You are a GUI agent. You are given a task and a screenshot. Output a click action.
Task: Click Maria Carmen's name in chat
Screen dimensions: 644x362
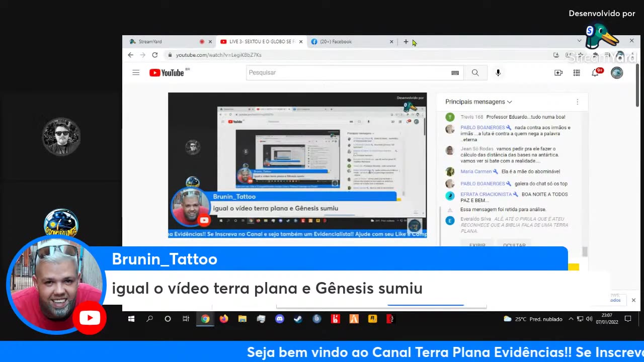tap(476, 171)
